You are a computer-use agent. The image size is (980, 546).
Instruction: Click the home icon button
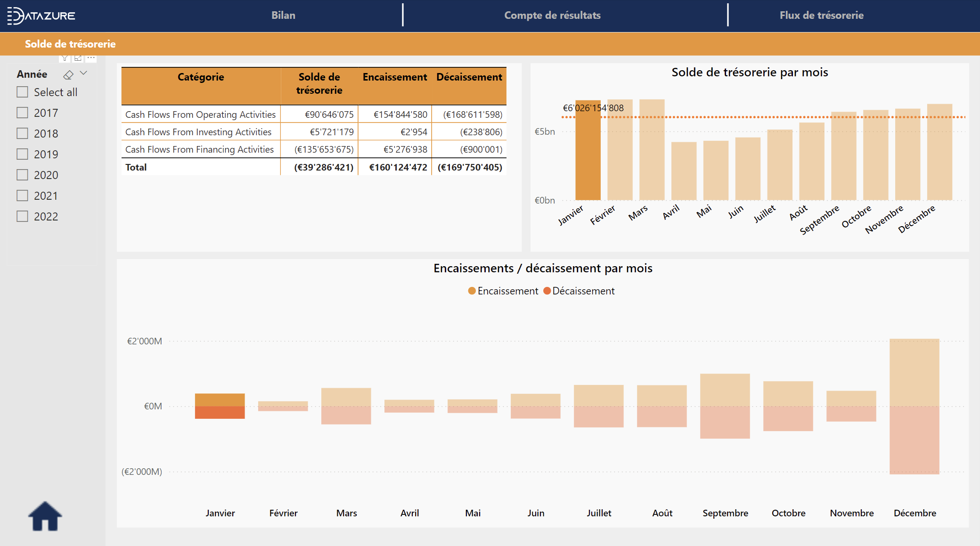pos(45,516)
